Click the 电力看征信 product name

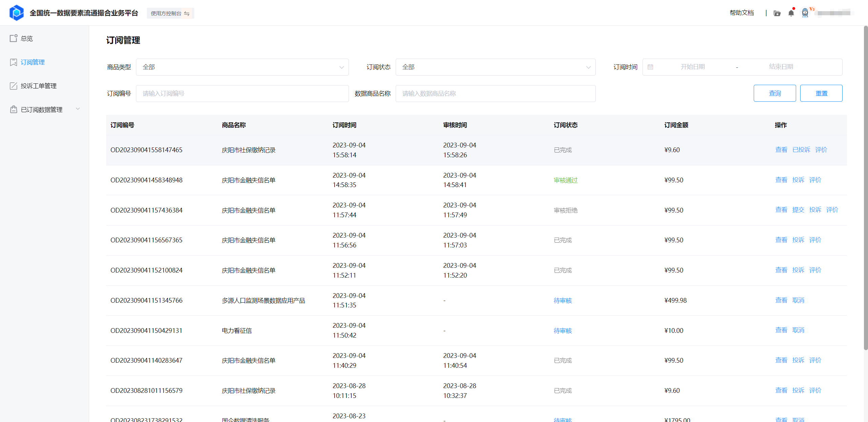tap(237, 330)
